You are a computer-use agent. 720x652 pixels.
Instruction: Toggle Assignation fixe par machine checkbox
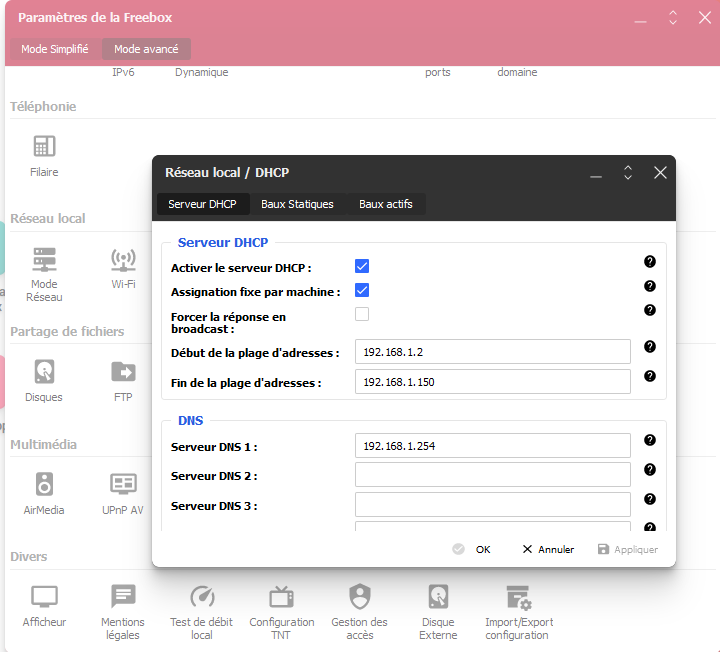point(362,290)
